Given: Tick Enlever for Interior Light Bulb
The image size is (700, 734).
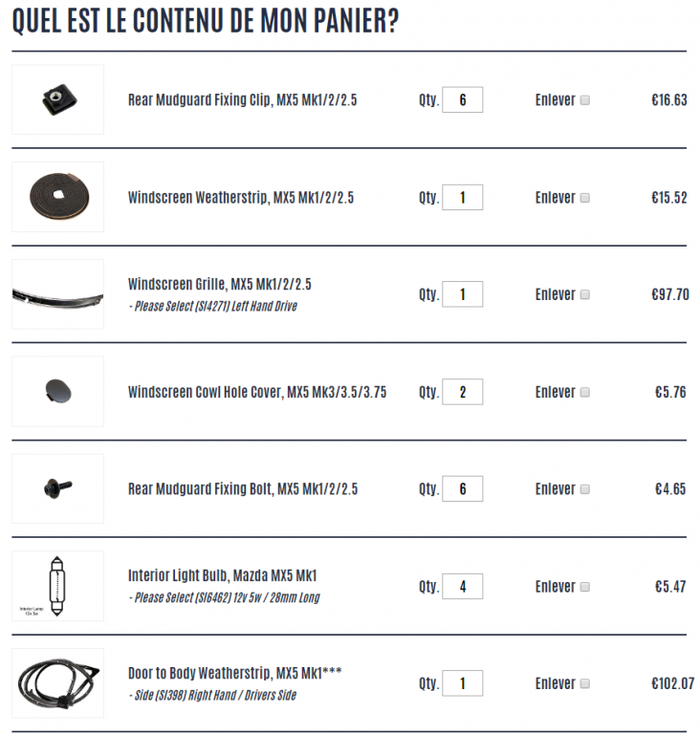Looking at the screenshot, I should 584,587.
